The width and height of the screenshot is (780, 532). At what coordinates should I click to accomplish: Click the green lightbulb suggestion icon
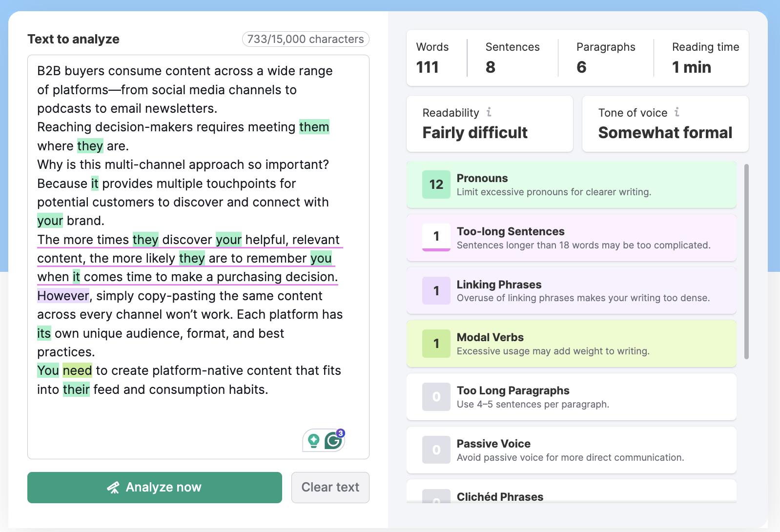pos(314,441)
